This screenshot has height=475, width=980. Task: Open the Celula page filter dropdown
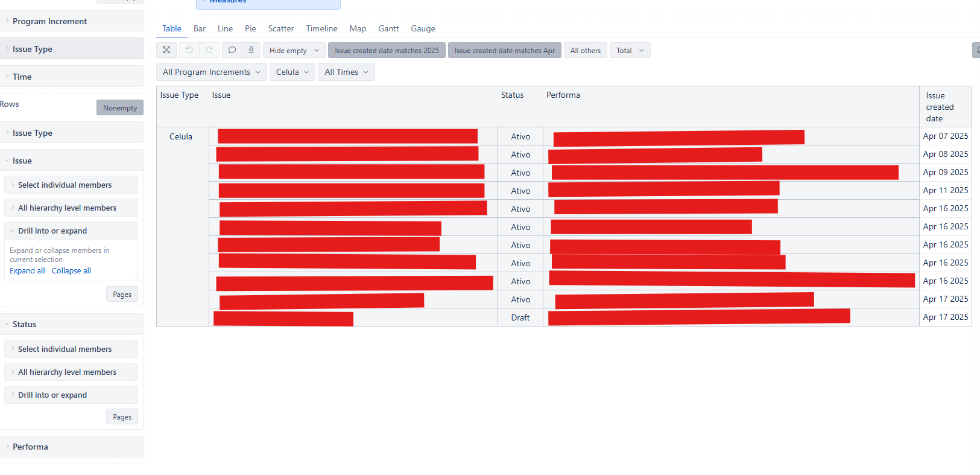coord(292,72)
